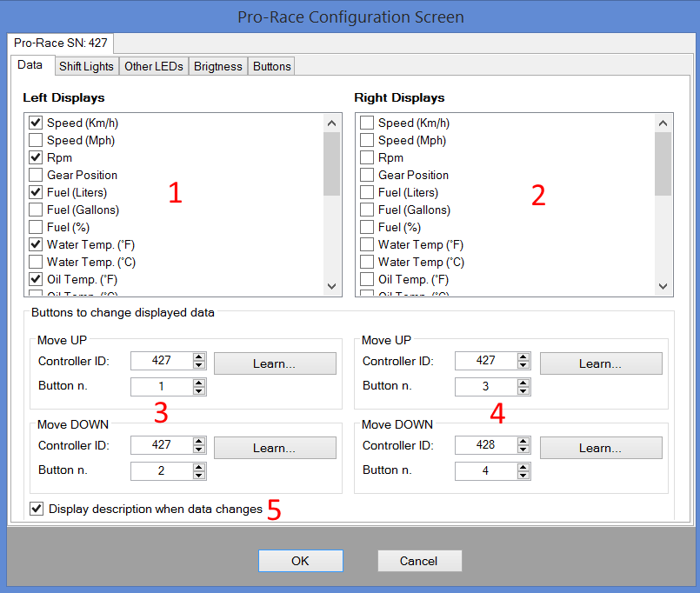Disable Display description when data changes

[37, 509]
